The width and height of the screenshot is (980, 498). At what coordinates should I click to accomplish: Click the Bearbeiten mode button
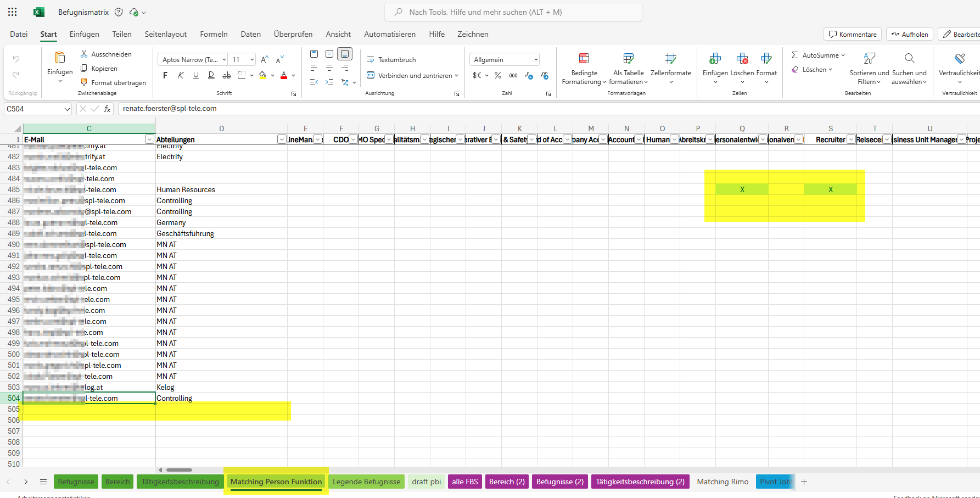coord(959,34)
